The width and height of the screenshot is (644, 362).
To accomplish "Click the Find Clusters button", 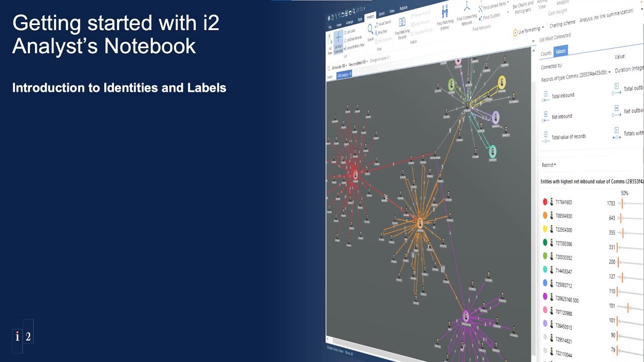I will (x=489, y=17).
